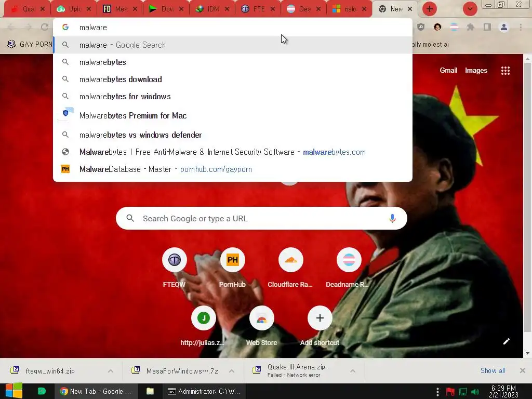Click the network monitor tray icon
The width and height of the screenshot is (532, 399).
point(463,392)
